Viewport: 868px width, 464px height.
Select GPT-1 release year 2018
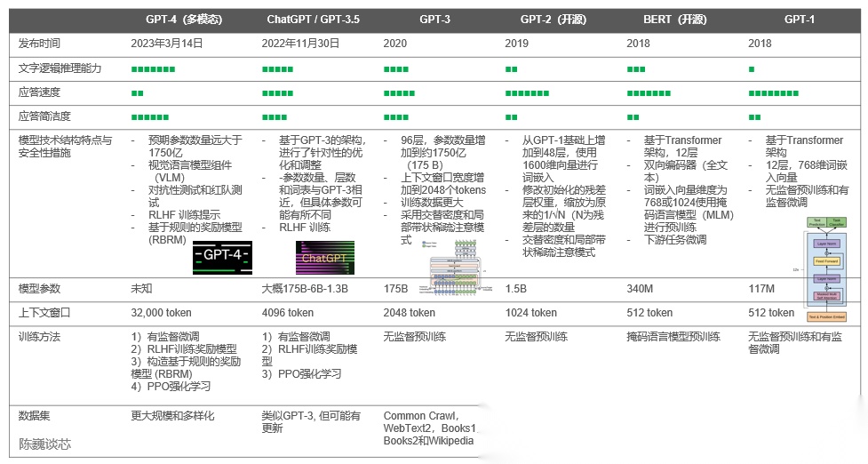(760, 44)
